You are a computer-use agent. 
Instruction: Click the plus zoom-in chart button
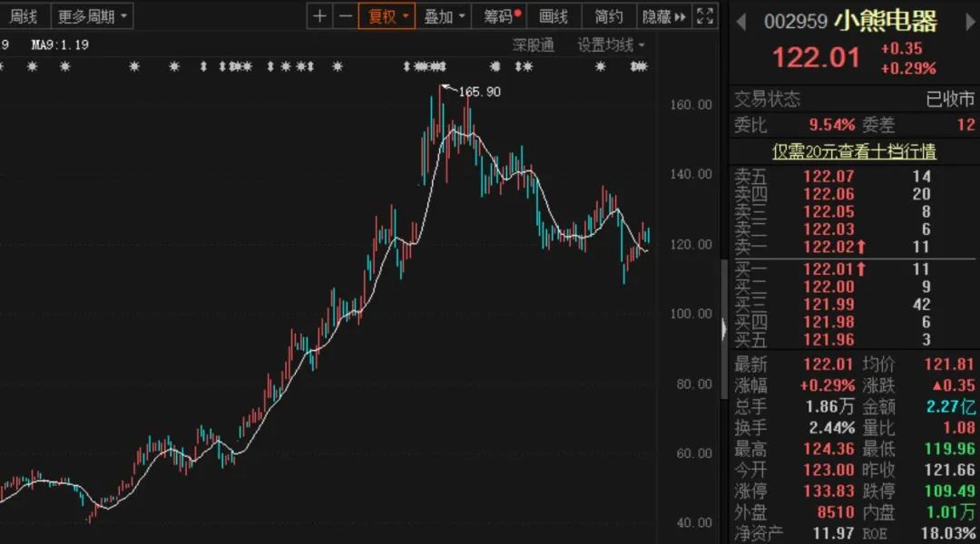(319, 16)
